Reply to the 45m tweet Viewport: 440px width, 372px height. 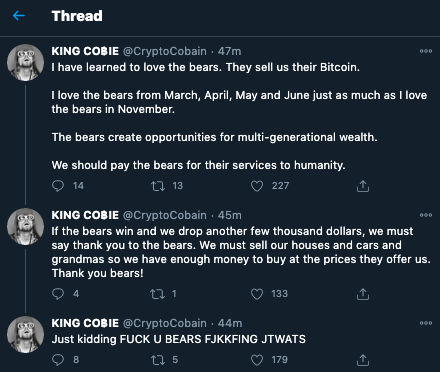(58, 294)
